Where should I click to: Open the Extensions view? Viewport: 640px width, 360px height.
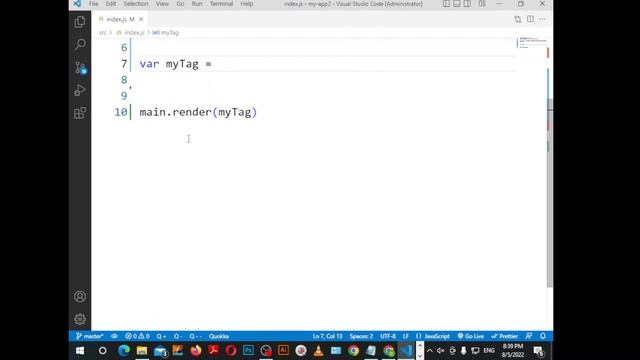80,113
